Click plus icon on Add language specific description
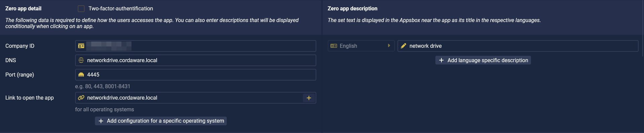 click(441, 60)
